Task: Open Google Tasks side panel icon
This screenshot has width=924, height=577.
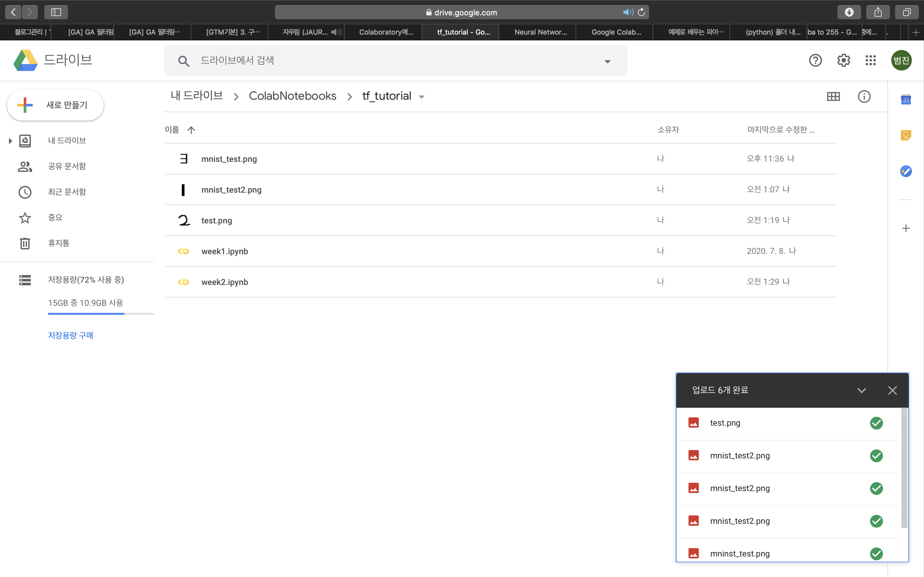Action: [x=906, y=171]
